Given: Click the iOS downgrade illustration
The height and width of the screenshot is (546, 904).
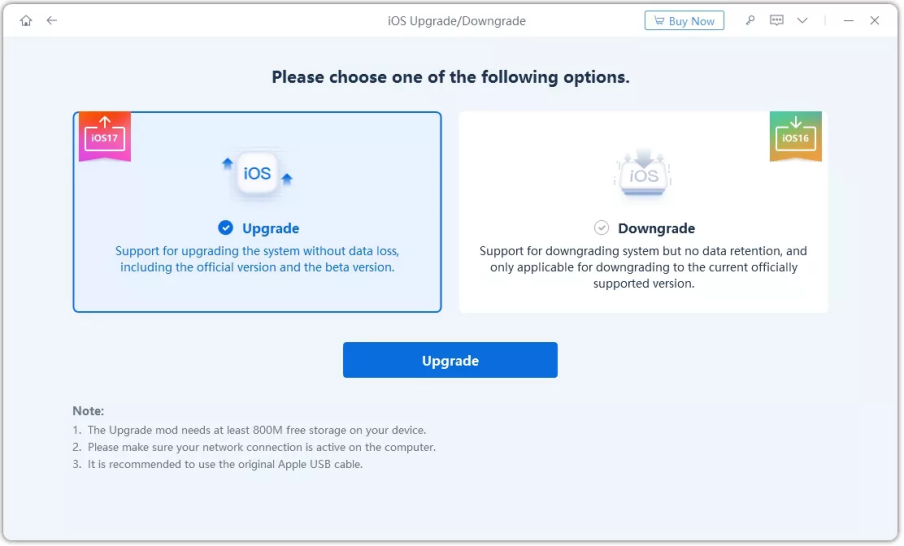Looking at the screenshot, I should point(643,173).
